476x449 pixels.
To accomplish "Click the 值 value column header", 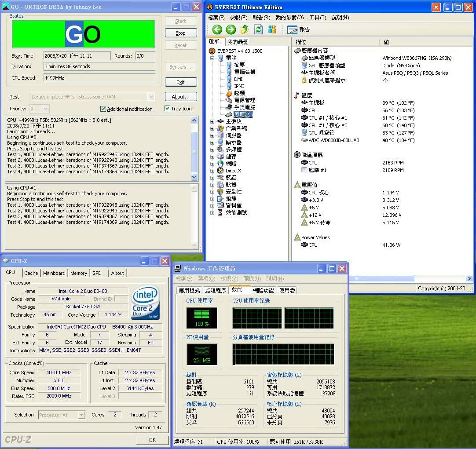I will [x=426, y=42].
